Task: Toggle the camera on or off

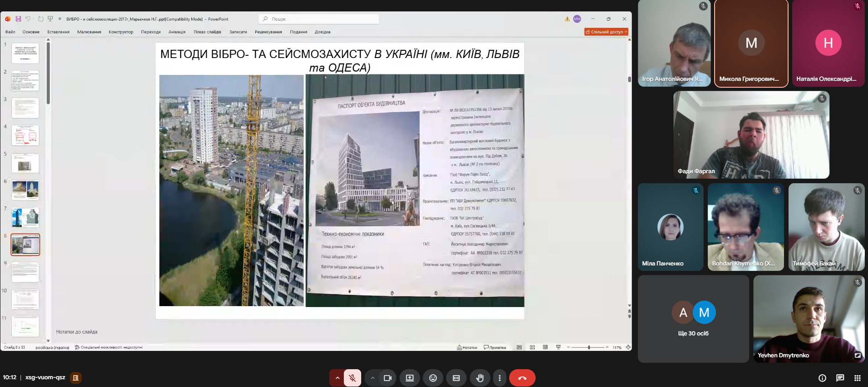Action: (388, 378)
